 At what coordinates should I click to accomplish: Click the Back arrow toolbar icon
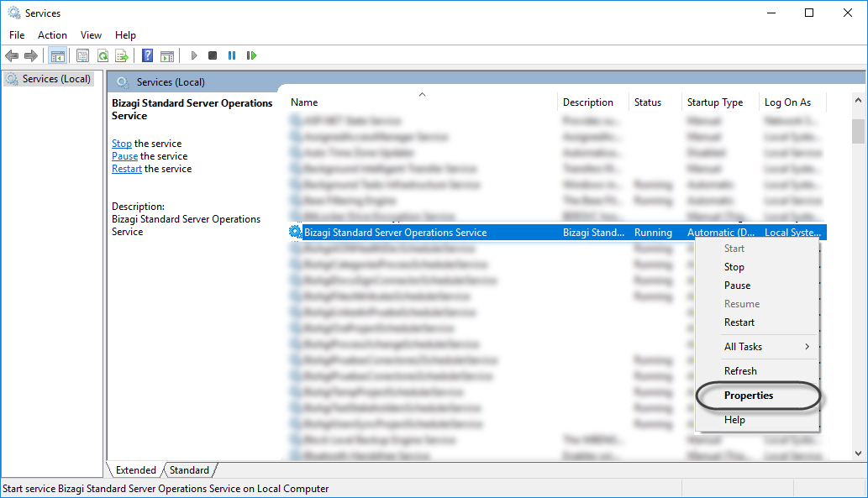coord(12,55)
